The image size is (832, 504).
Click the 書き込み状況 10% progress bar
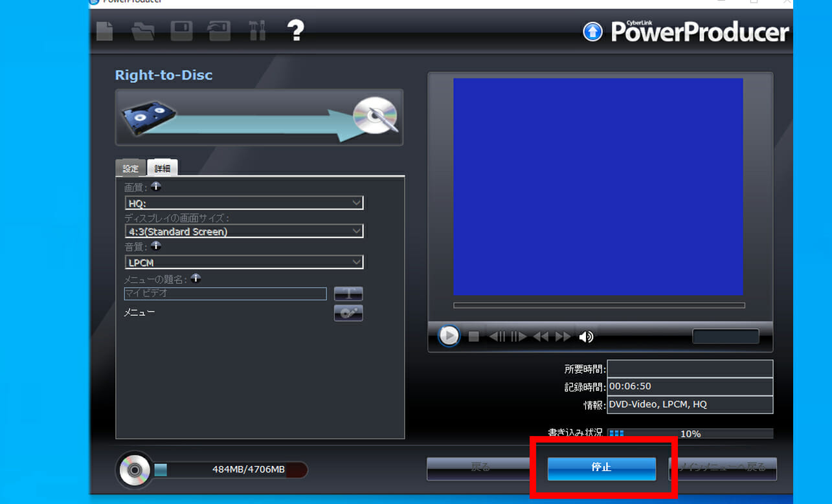pos(690,433)
